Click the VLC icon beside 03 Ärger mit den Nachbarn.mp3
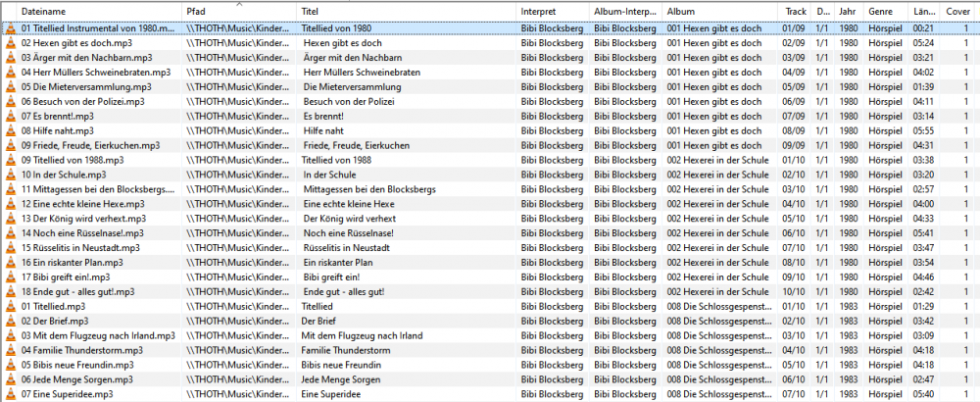The width and height of the screenshot is (980, 402). point(11,58)
